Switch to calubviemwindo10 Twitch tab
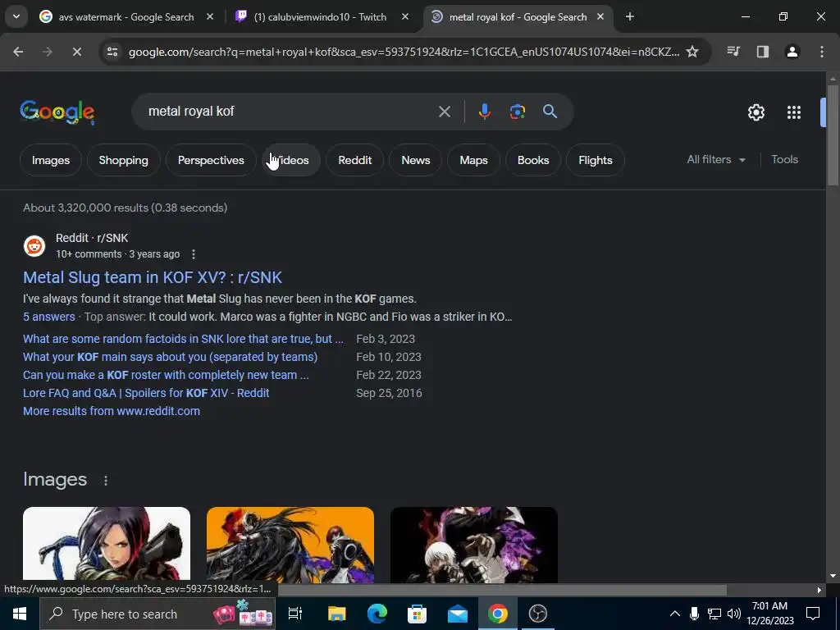 pos(322,16)
